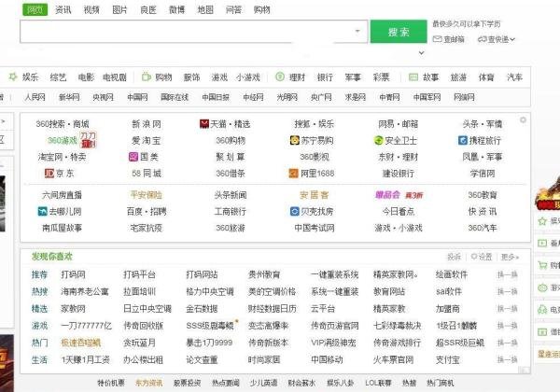Image resolution: width=560 pixels, height=392 pixels.
Task: Open the 工商银行 link
Action: (231, 211)
